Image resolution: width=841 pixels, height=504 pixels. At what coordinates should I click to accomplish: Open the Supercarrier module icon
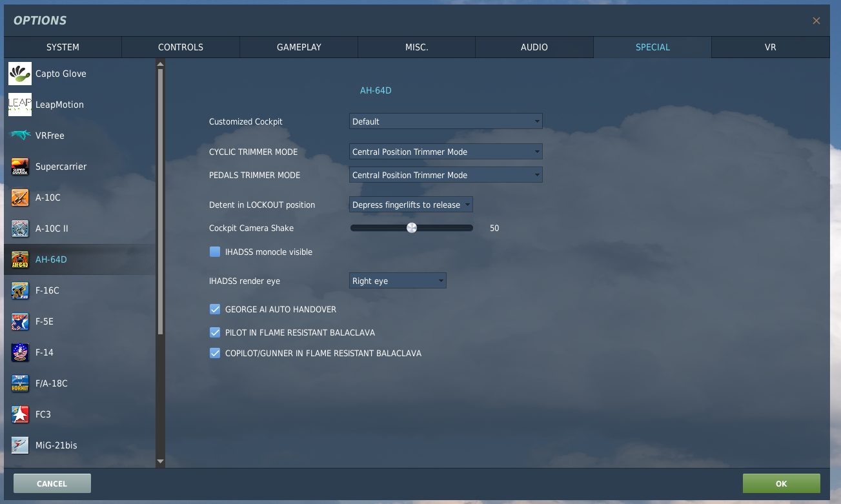point(20,166)
